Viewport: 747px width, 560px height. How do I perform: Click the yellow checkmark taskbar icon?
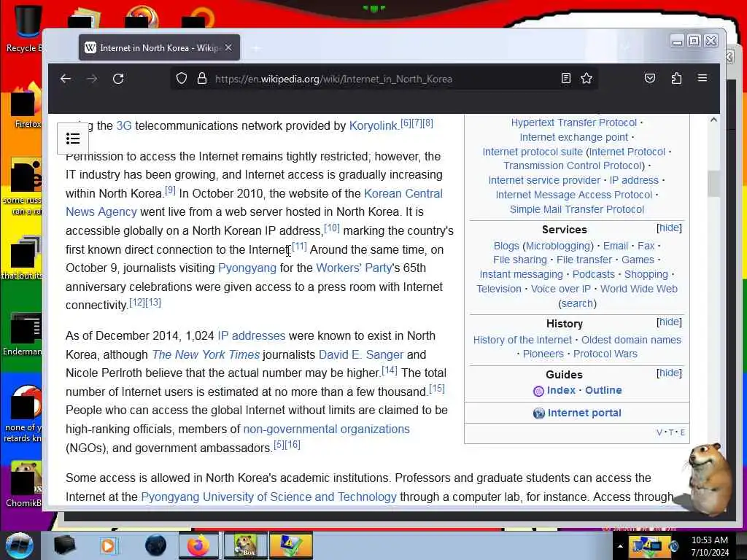click(x=290, y=545)
